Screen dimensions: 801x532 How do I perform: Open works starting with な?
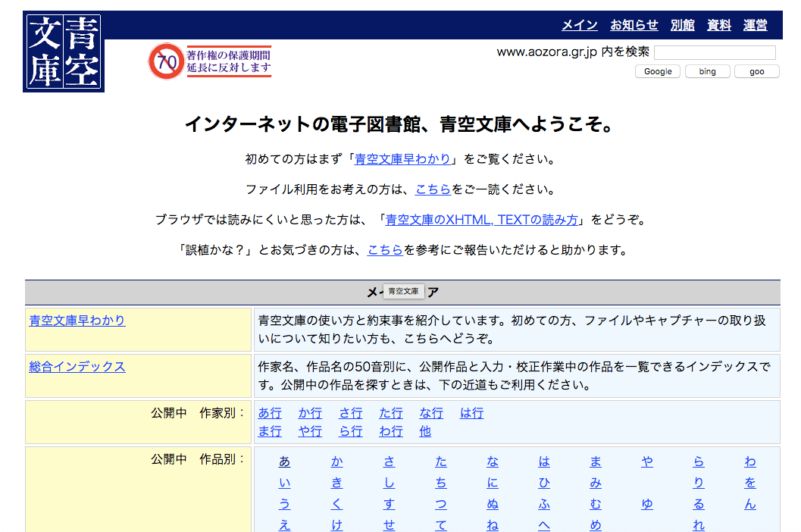coord(493,462)
